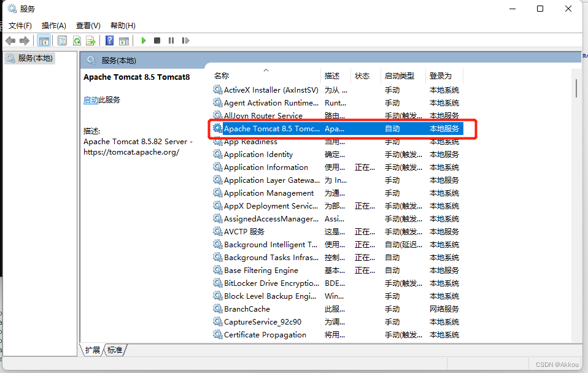588x373 pixels.
Task: Open the 操作(A) menu
Action: click(x=53, y=26)
